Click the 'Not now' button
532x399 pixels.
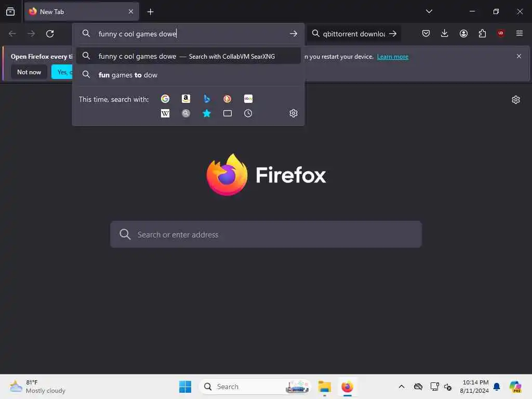point(29,72)
